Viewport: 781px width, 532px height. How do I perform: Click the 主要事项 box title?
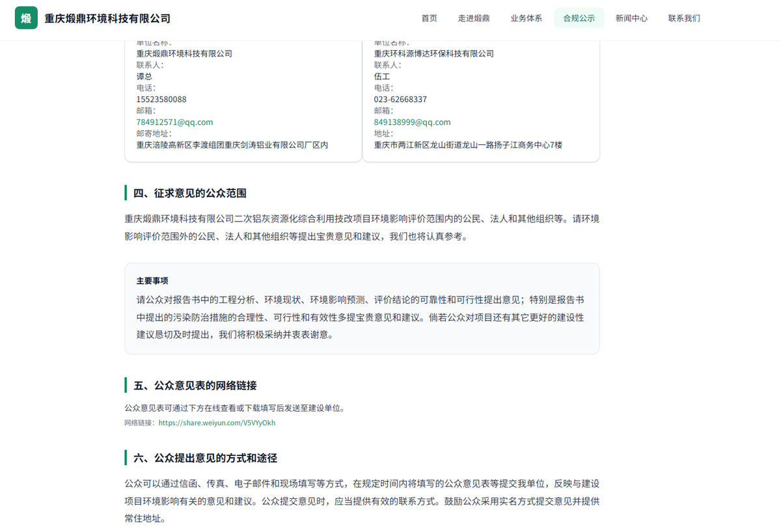(152, 281)
